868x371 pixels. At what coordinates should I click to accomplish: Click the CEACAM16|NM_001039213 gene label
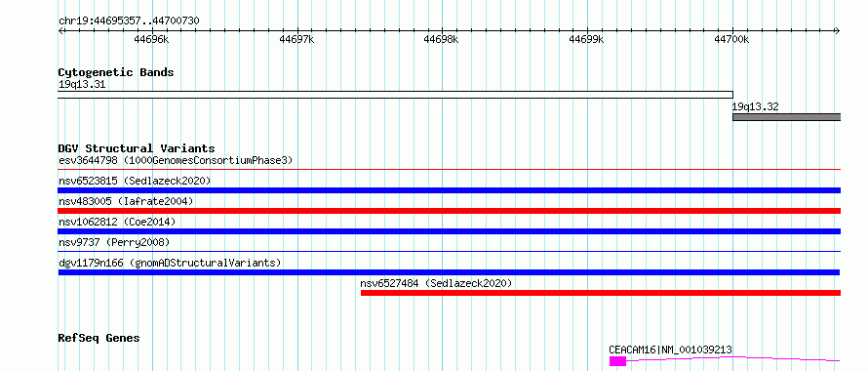pos(670,350)
